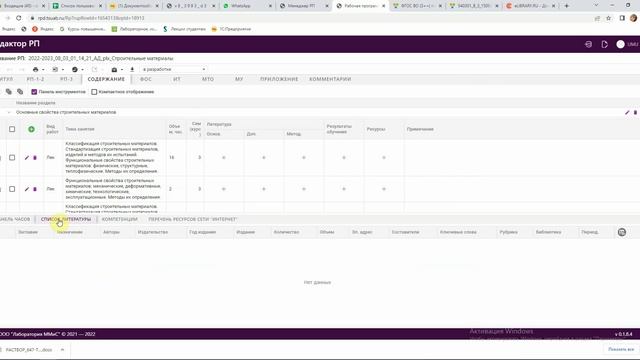Click the download icon in the toolbar
This screenshot has height=360, width=640.
tap(132, 69)
